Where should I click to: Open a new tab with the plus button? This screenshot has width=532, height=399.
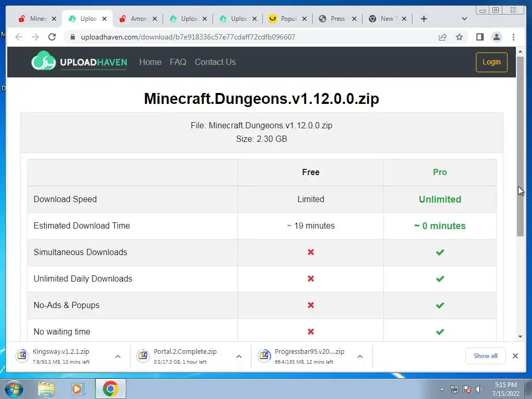tap(424, 19)
